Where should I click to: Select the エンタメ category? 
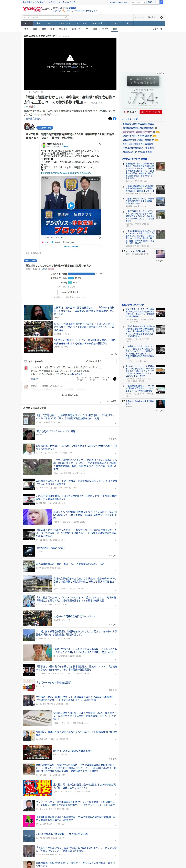(63, 29)
